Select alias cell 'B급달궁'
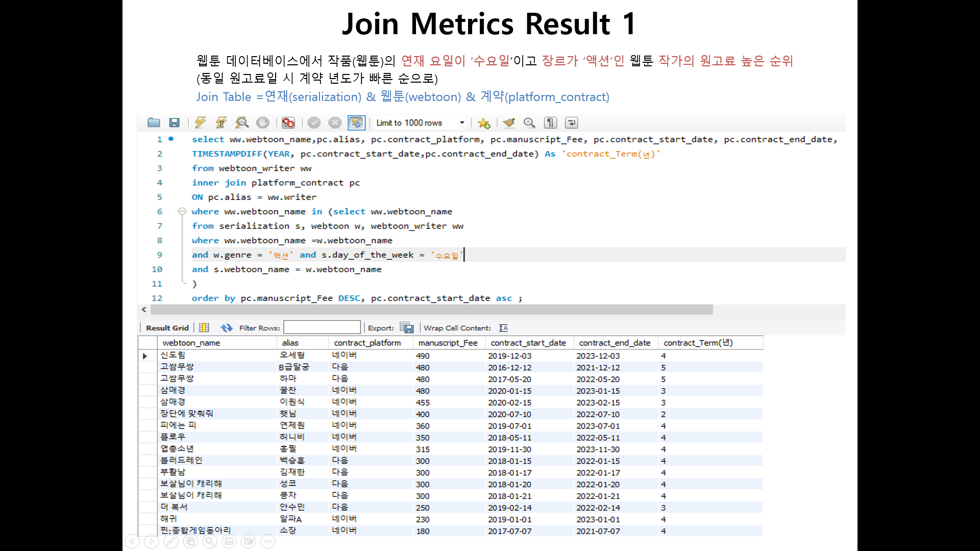The height and width of the screenshot is (551, 980). (302, 367)
